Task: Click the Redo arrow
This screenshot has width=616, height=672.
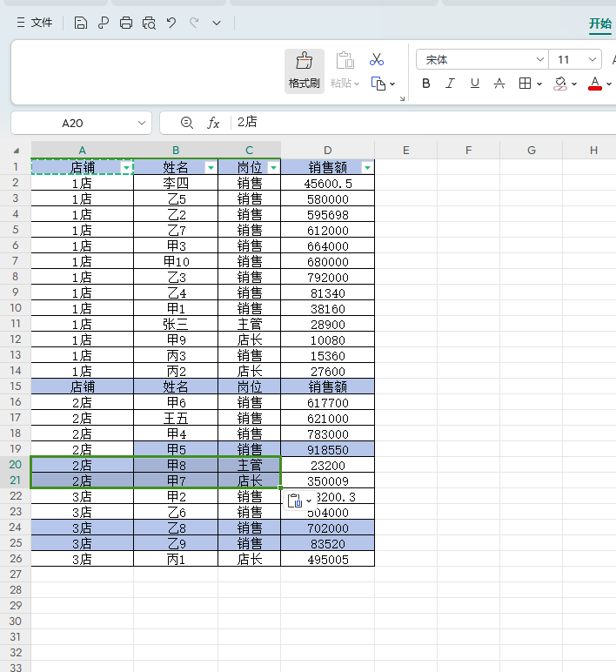Action: click(x=194, y=23)
